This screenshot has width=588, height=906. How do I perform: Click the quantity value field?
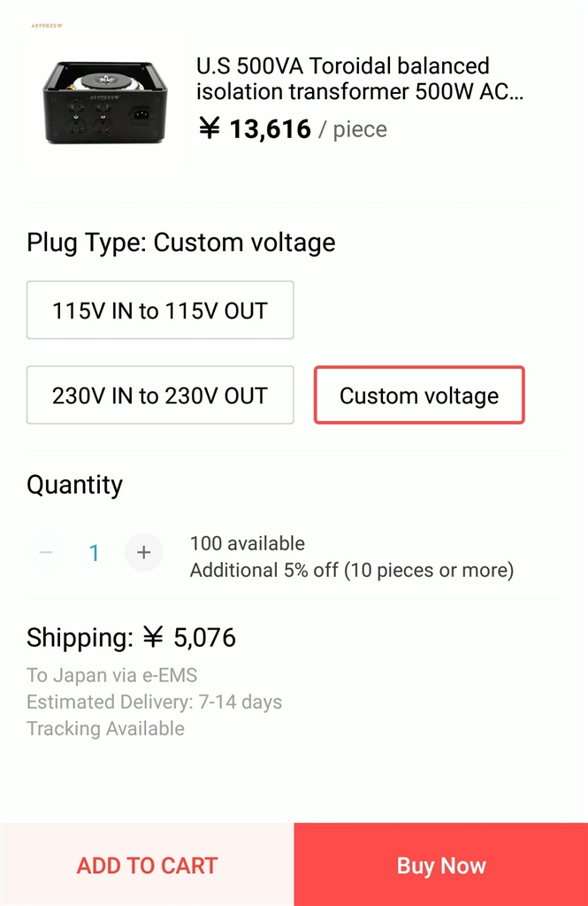click(x=95, y=554)
